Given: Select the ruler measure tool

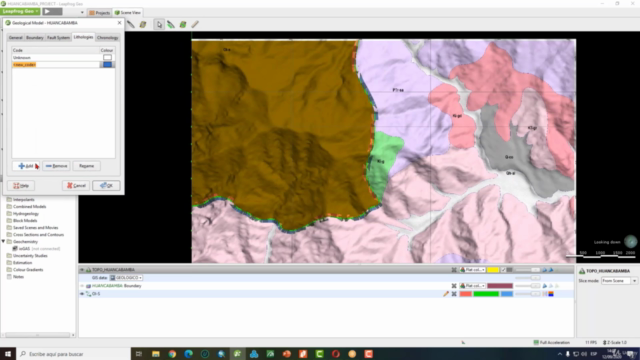Looking at the screenshot, I should (x=195, y=25).
